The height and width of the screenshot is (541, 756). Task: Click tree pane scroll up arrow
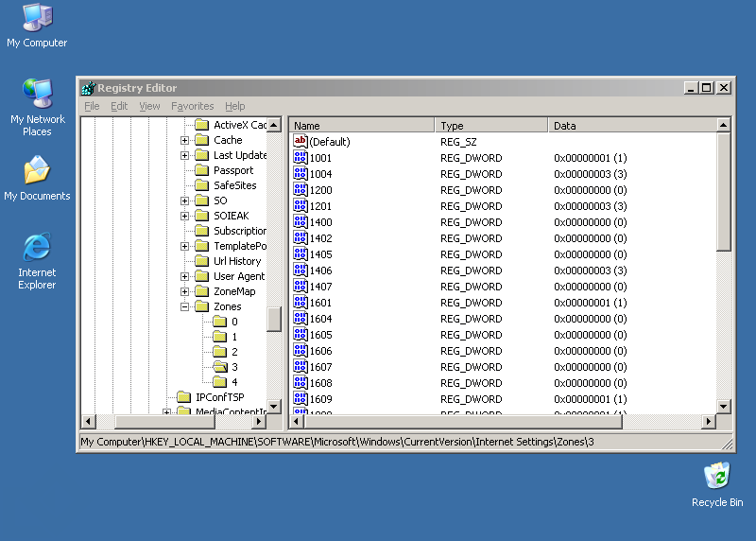click(x=274, y=125)
